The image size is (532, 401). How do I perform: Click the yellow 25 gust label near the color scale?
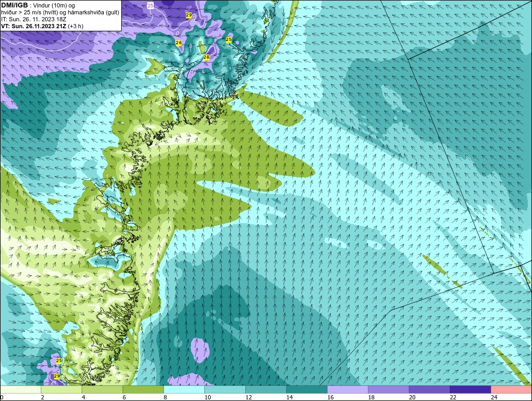pos(59,361)
